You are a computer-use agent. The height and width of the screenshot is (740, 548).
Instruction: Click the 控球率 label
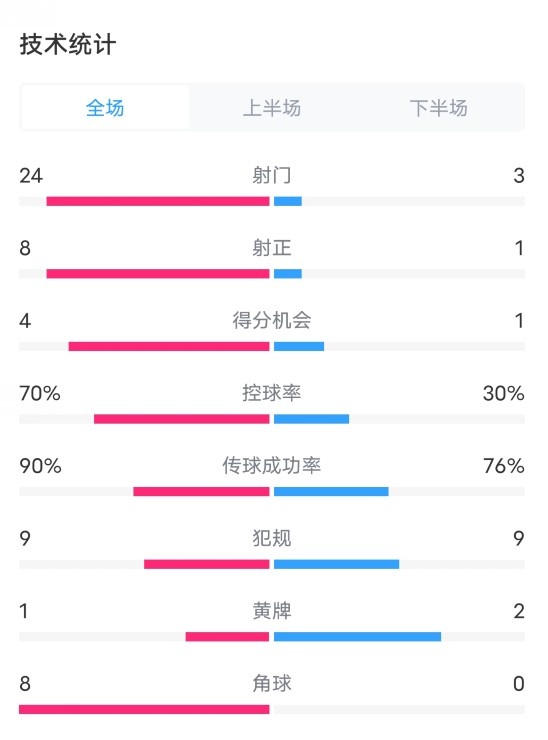coord(271,393)
